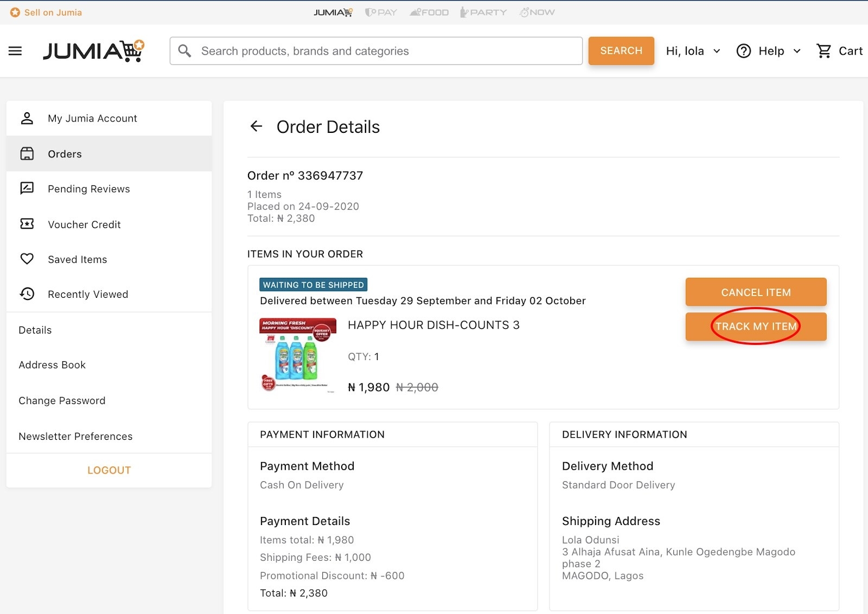Open Jumia Pay from top bar
Screen dimensions: 868x614
coord(381,12)
